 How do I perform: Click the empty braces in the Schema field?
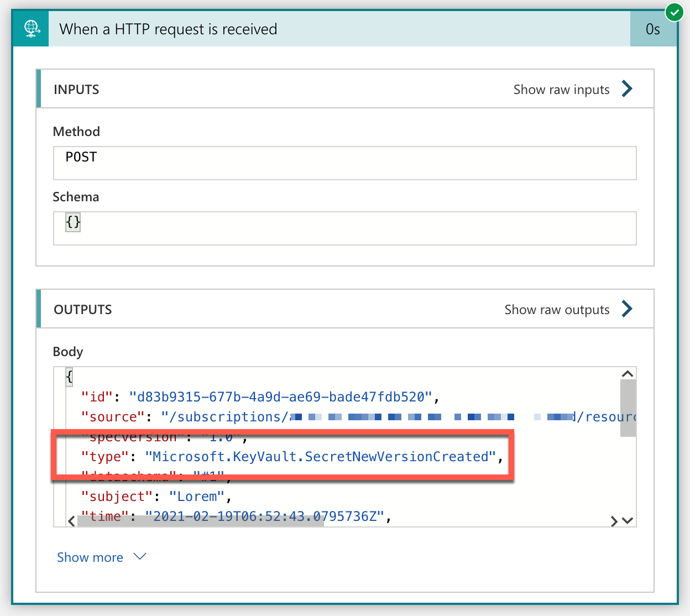(73, 222)
